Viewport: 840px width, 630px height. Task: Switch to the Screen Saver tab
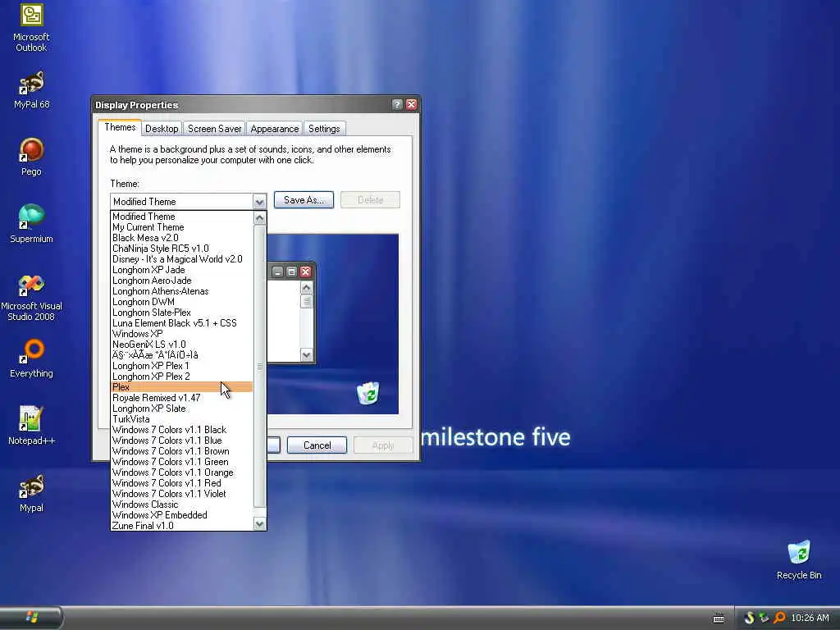click(x=214, y=129)
